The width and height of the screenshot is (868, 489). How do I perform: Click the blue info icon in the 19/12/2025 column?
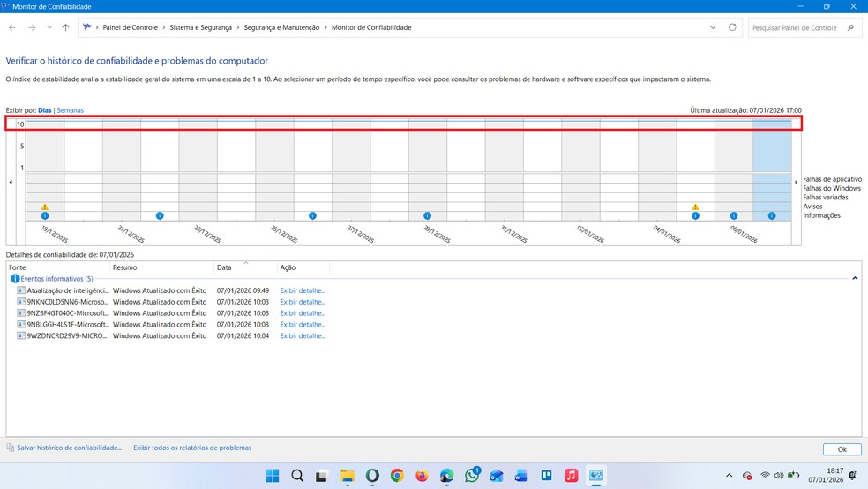coord(45,215)
